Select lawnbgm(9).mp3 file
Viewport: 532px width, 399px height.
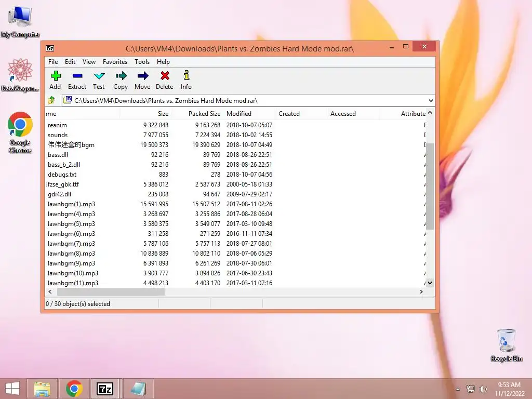point(235,263)
